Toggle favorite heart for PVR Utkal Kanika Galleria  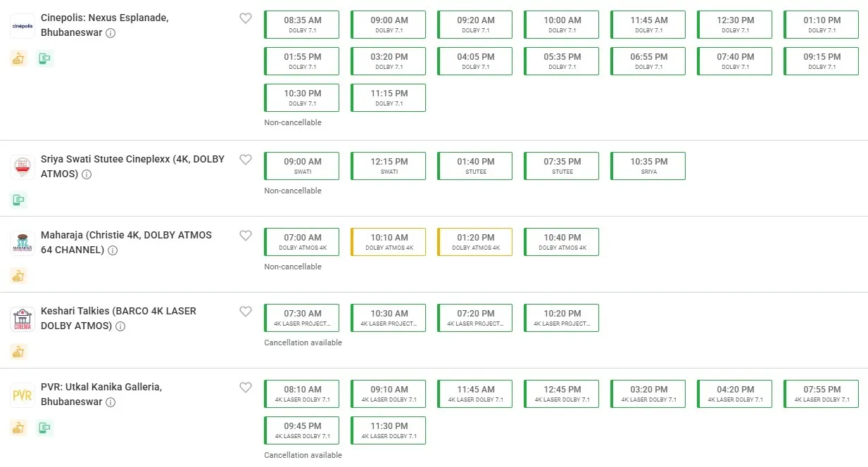(246, 388)
